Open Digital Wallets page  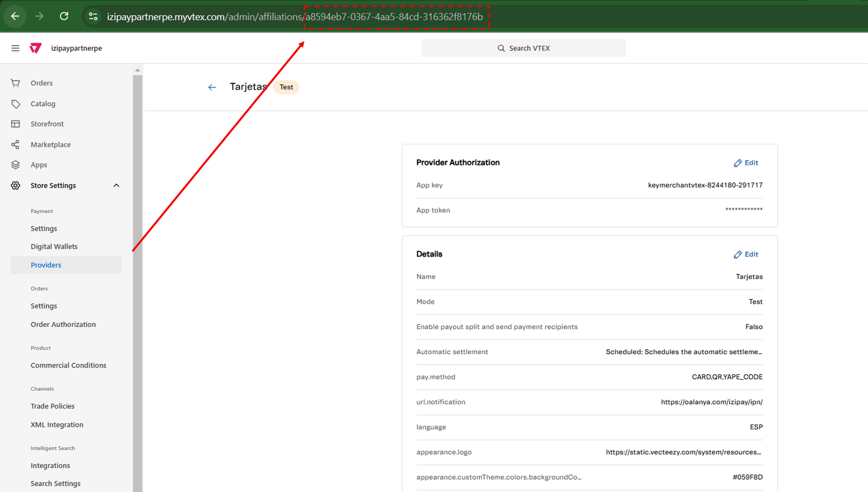coord(54,246)
